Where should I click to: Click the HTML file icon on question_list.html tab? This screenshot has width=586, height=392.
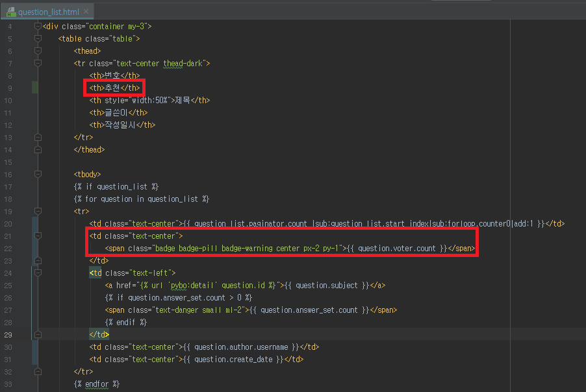pos(11,12)
